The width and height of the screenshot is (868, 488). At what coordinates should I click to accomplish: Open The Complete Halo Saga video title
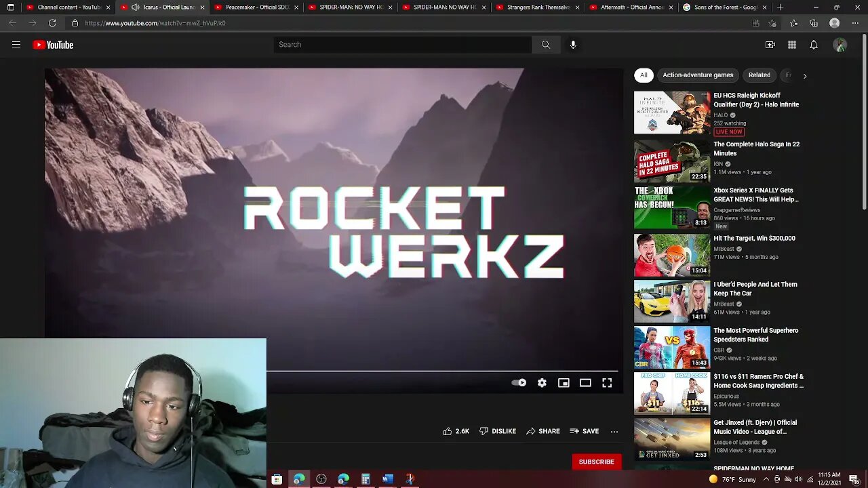click(757, 148)
